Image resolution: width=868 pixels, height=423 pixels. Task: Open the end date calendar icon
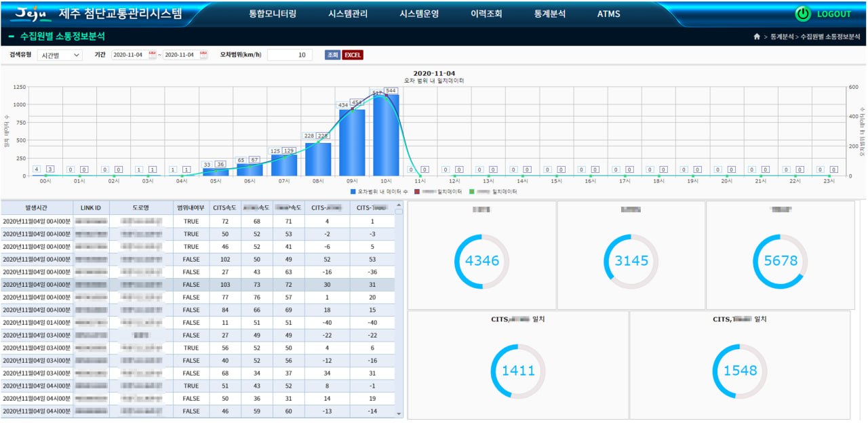tap(203, 54)
